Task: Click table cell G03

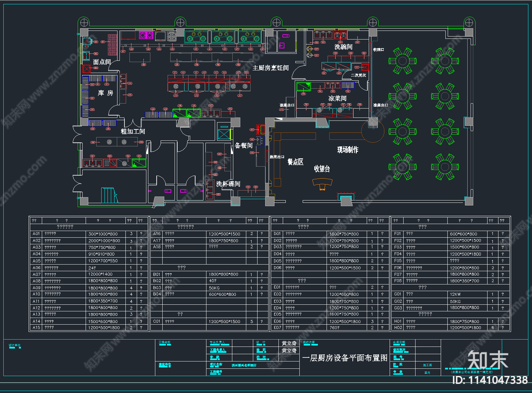Action: coord(398,308)
